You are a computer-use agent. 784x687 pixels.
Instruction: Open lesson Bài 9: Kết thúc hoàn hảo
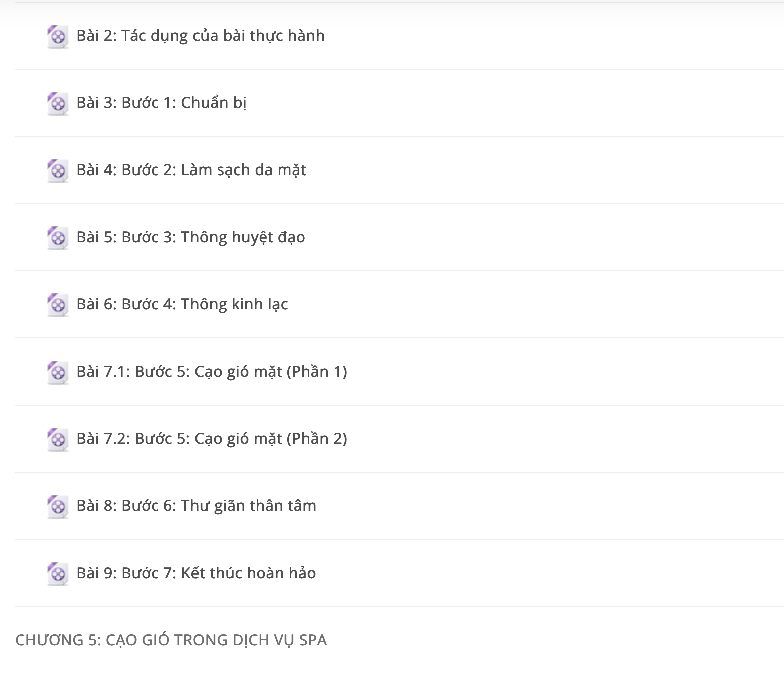tap(196, 573)
